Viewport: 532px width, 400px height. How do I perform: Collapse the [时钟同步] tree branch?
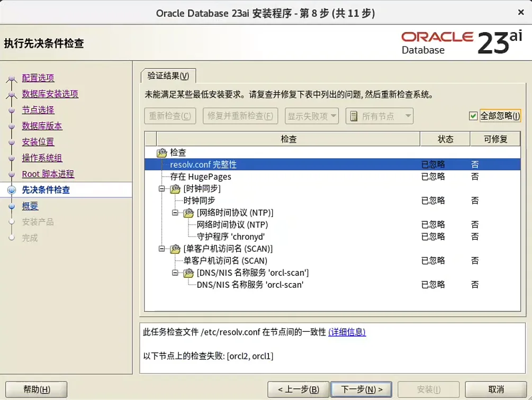pos(161,189)
